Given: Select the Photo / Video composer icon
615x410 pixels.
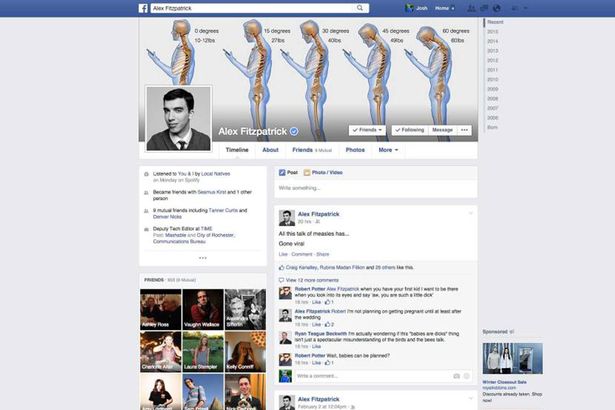Looking at the screenshot, I should [308, 171].
